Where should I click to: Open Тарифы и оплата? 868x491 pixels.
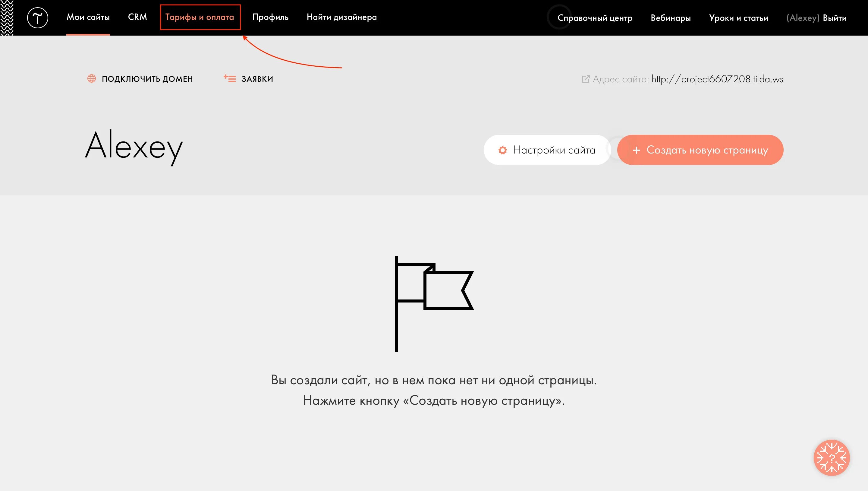tap(200, 17)
